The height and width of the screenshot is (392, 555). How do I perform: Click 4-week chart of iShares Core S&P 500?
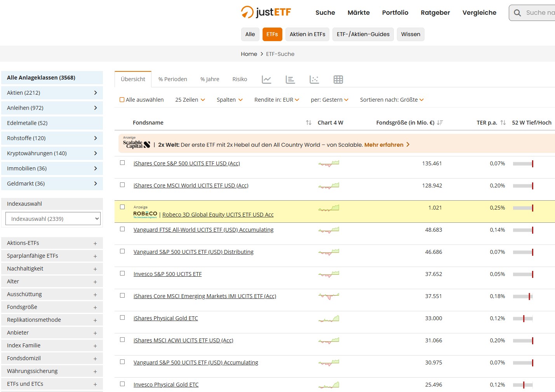pos(329,163)
